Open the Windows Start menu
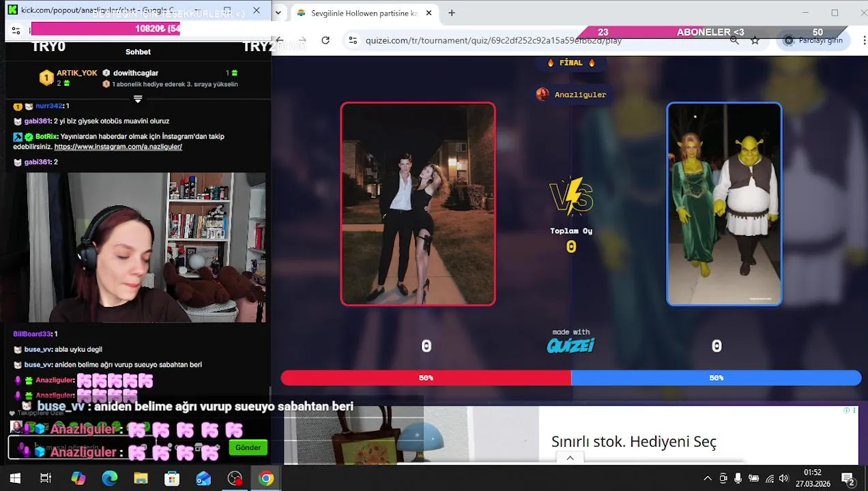This screenshot has width=868, height=491. click(14, 479)
